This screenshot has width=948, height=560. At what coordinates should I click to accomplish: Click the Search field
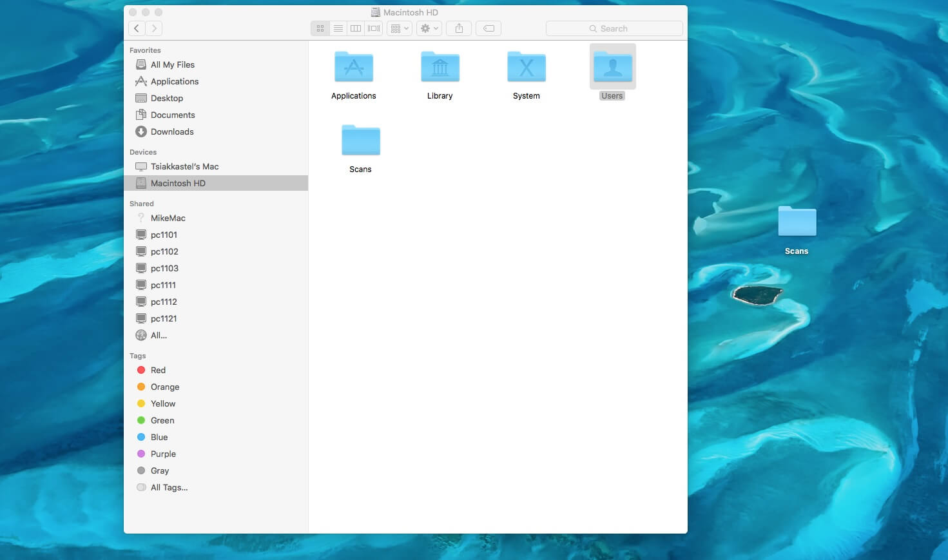click(x=614, y=28)
